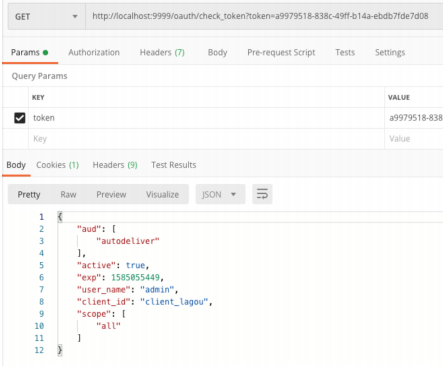443x366 pixels.
Task: Open the Test Results tab
Action: tap(174, 165)
